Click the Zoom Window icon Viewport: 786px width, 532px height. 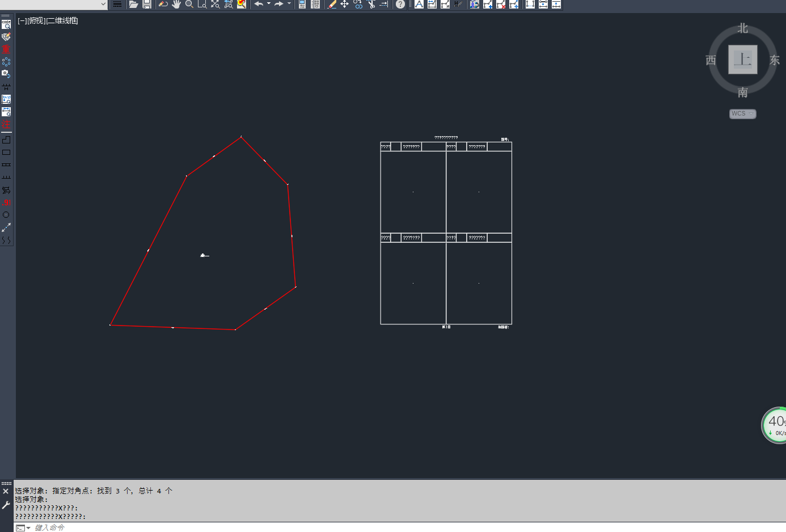[x=202, y=4]
